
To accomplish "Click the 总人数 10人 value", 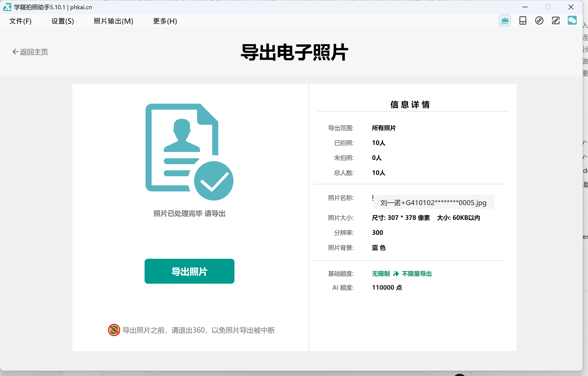I will [x=379, y=173].
